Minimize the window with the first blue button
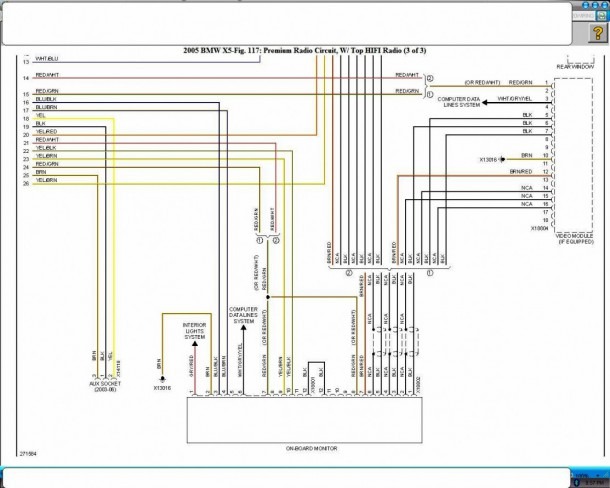Viewport: 610px width, 488px height. tap(586, 5)
